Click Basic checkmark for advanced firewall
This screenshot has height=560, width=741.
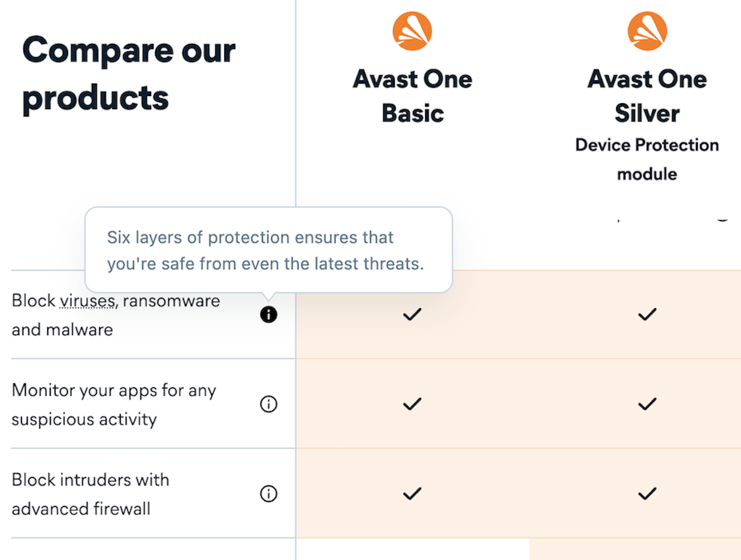412,493
